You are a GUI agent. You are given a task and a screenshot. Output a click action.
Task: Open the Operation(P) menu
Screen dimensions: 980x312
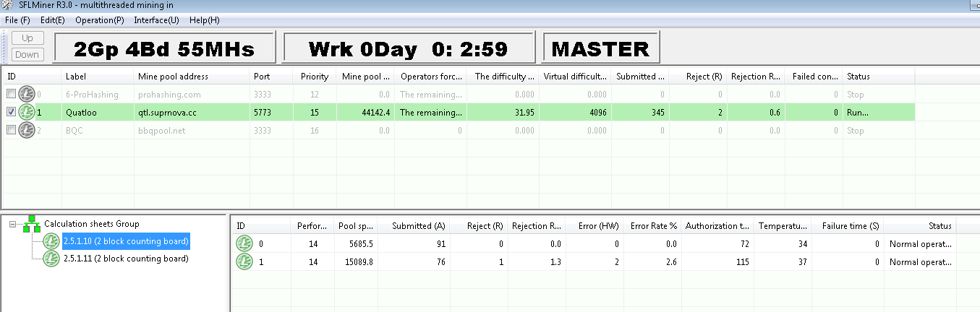pos(99,19)
